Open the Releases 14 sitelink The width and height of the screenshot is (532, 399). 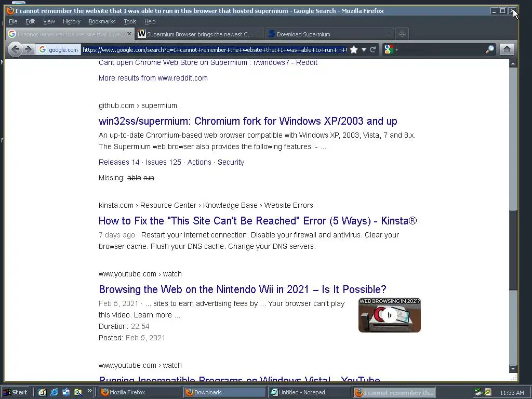(x=119, y=162)
